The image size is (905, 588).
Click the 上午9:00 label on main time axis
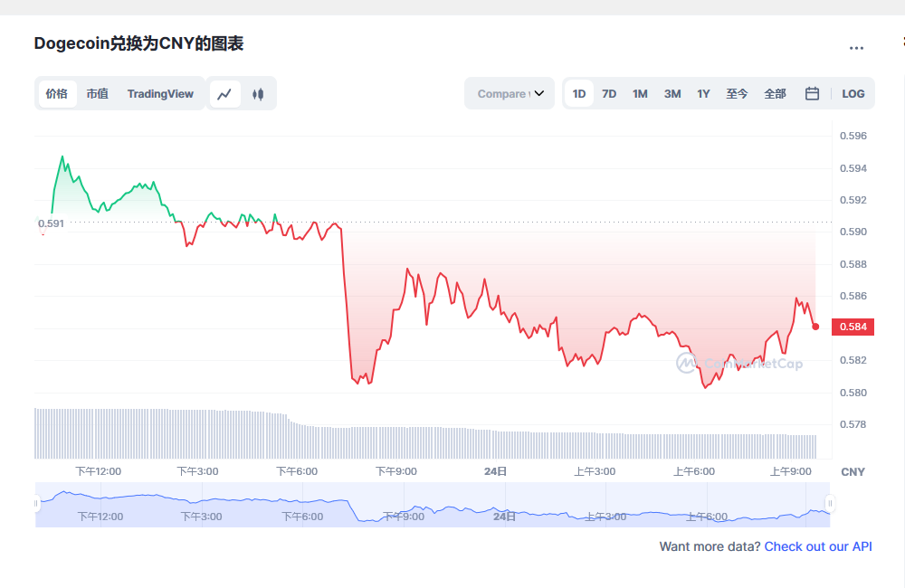pos(791,471)
